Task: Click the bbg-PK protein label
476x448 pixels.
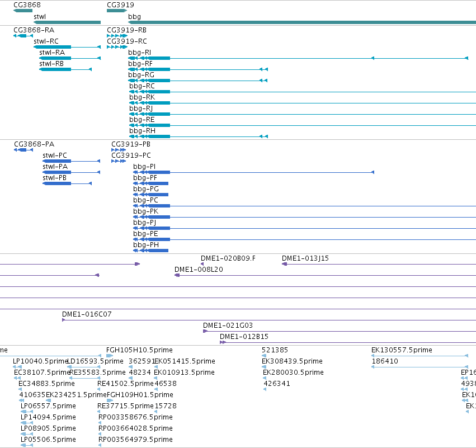Action: 146,211
